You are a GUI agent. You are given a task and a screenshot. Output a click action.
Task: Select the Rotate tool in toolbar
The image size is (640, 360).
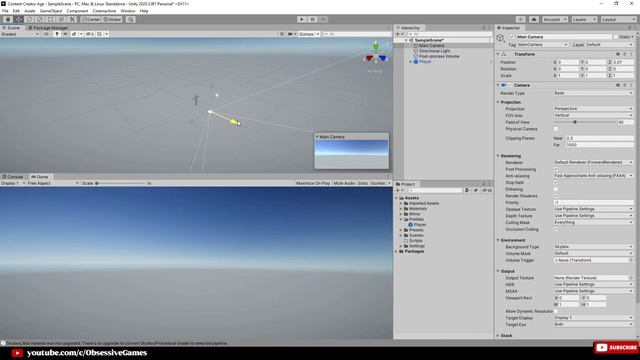coord(29,19)
